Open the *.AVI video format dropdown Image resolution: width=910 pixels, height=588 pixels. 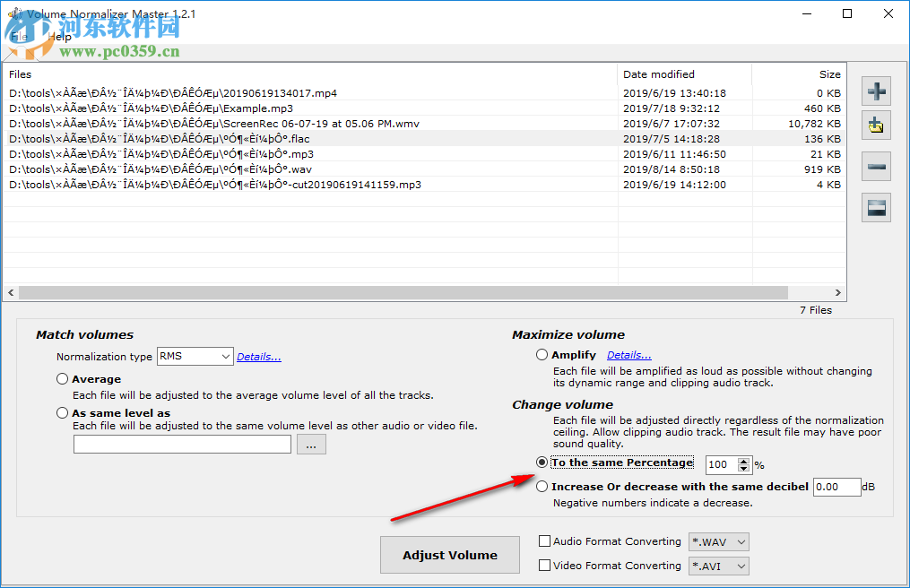(718, 566)
